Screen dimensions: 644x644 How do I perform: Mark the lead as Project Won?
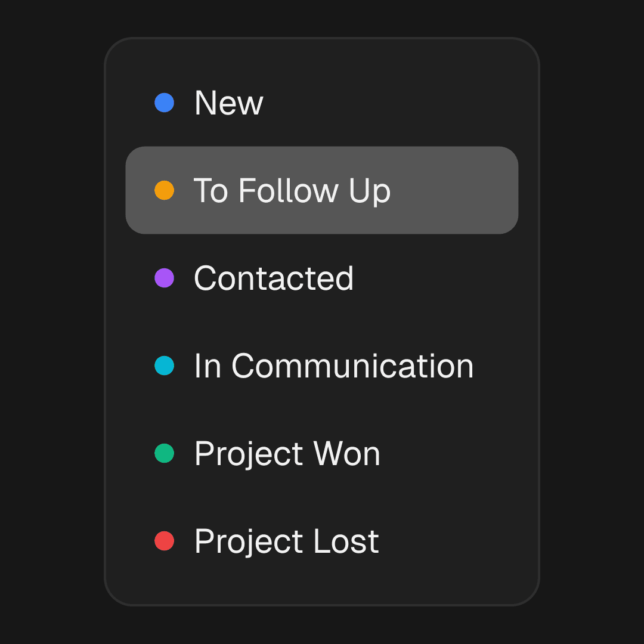[287, 454]
